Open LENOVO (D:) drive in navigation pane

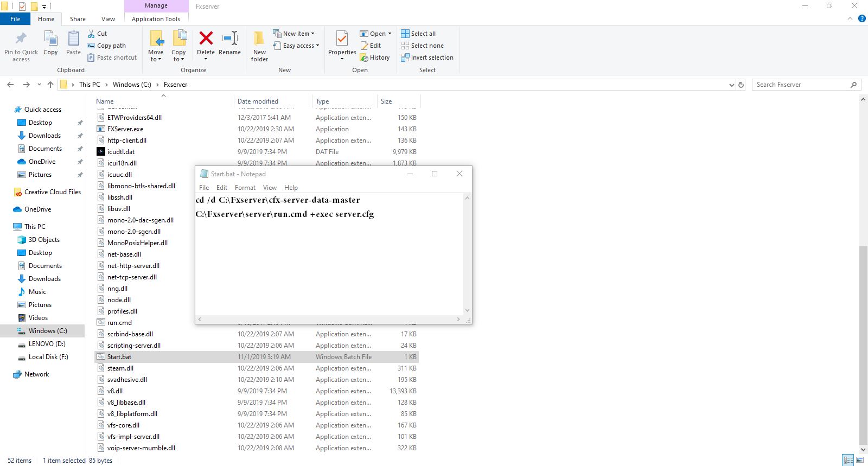47,344
